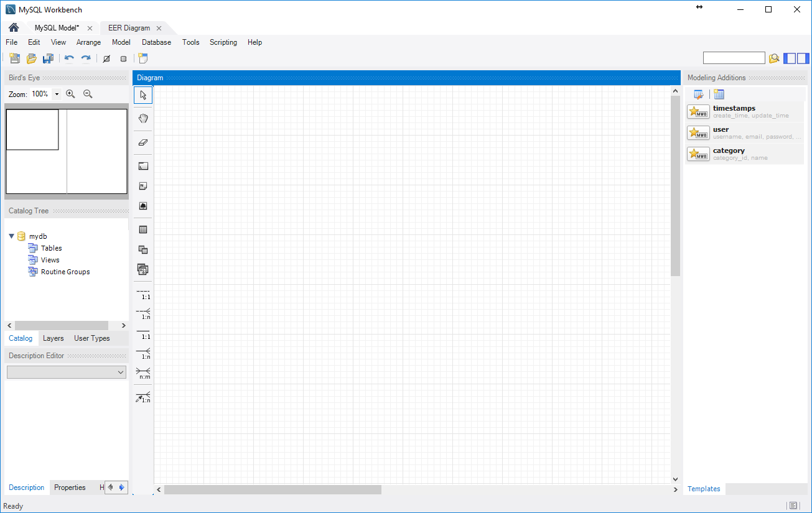
Task: Redo the action arrow
Action: (x=86, y=58)
